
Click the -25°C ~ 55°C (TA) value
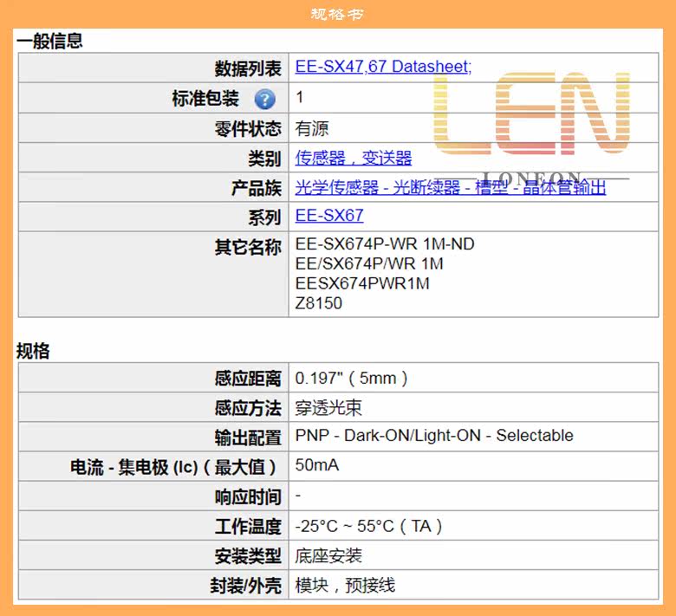point(368,526)
